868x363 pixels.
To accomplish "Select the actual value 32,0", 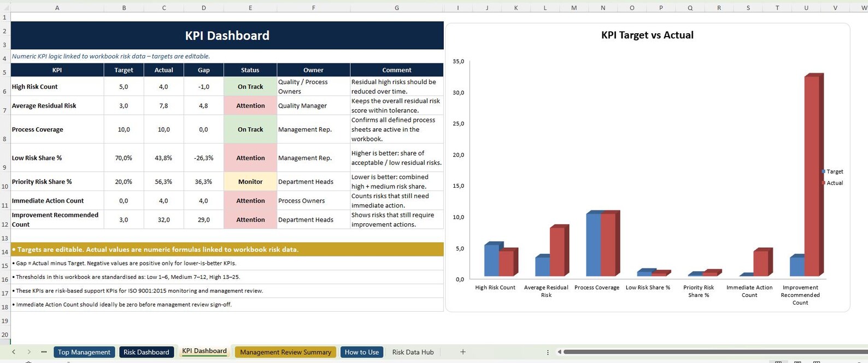I will (x=163, y=219).
